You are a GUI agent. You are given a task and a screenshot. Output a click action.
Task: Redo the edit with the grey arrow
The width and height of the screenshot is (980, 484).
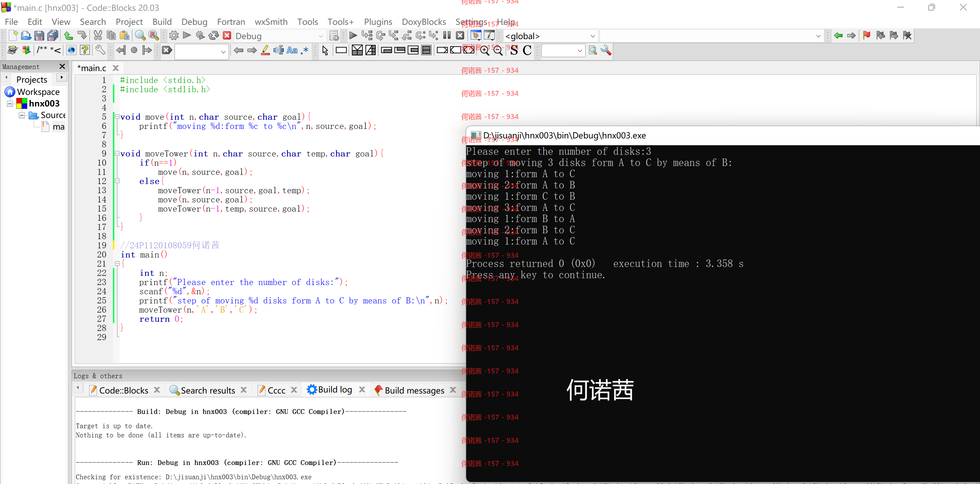82,36
